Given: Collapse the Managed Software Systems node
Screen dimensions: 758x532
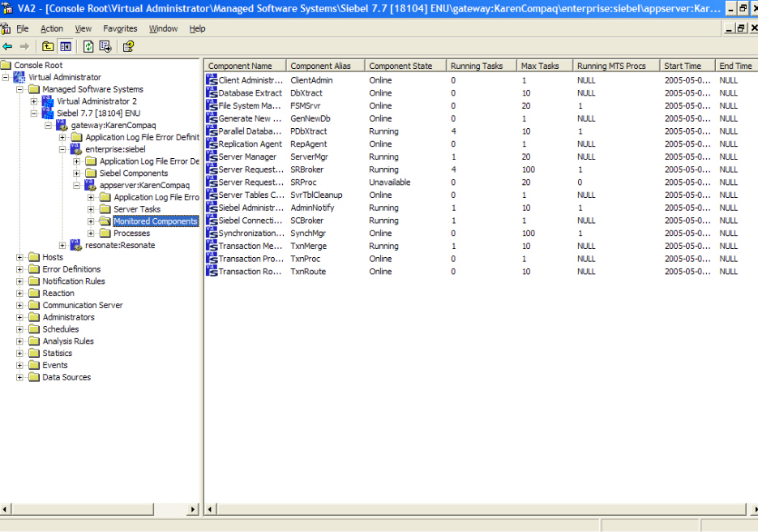Looking at the screenshot, I should pos(19,89).
